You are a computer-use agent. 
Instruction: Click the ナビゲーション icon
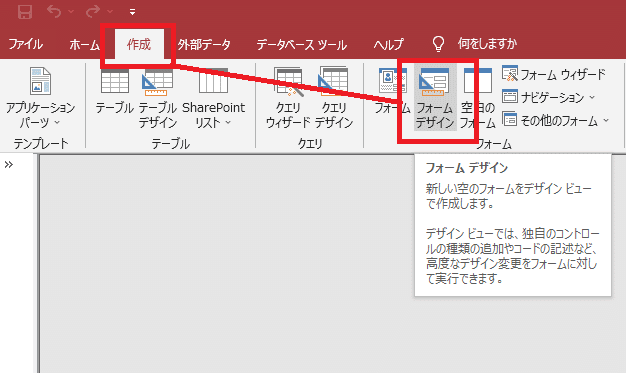(510, 97)
